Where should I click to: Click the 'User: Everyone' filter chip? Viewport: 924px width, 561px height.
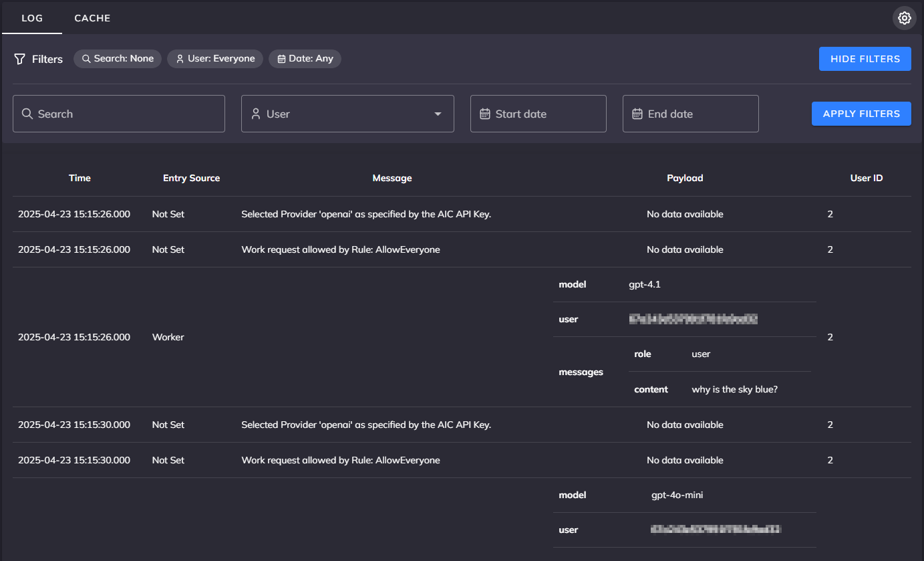215,59
